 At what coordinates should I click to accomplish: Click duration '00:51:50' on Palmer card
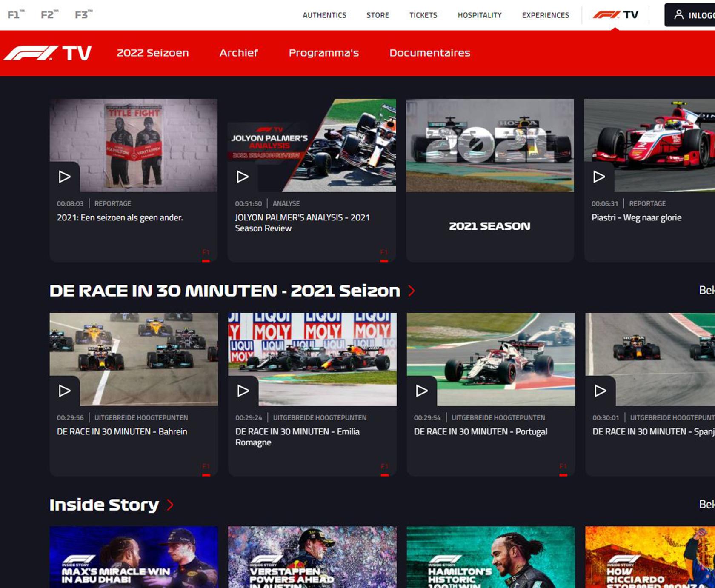249,203
